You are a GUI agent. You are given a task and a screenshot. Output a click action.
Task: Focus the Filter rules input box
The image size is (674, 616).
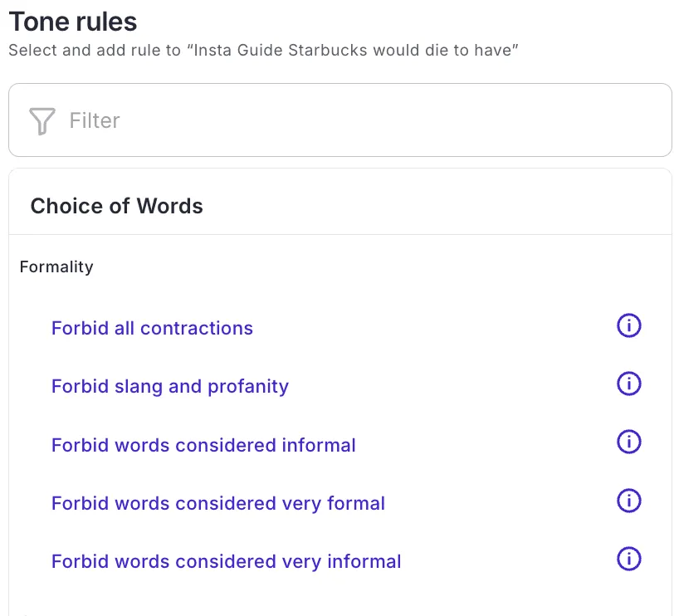pyautogui.click(x=340, y=120)
